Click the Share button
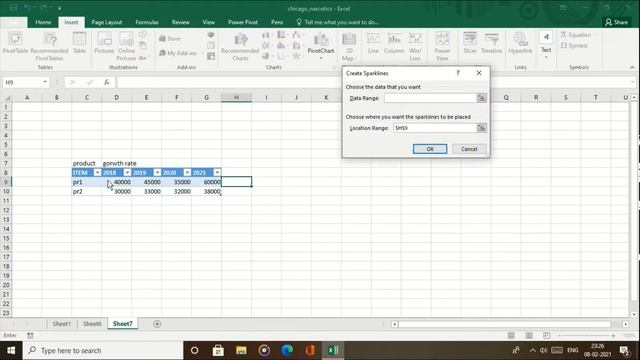This screenshot has width=640, height=360. 617,22
